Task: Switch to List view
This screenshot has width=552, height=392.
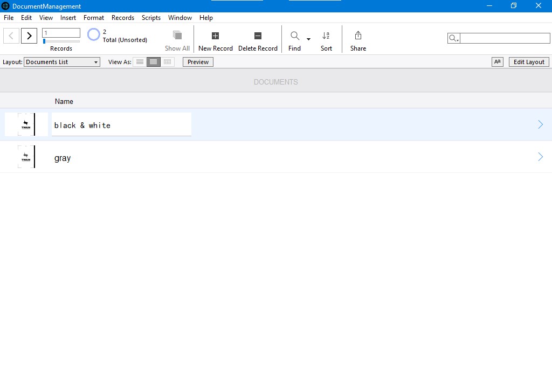Action: coord(154,62)
